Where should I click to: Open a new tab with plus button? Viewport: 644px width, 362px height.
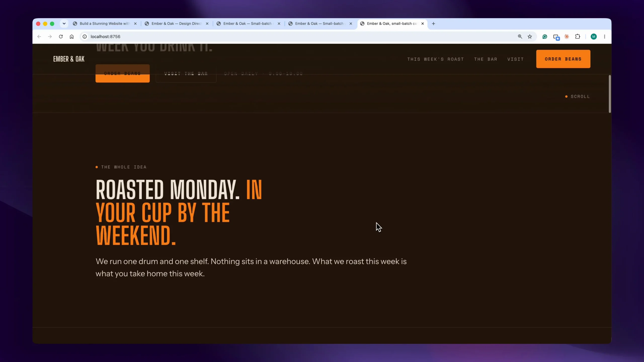pyautogui.click(x=433, y=24)
